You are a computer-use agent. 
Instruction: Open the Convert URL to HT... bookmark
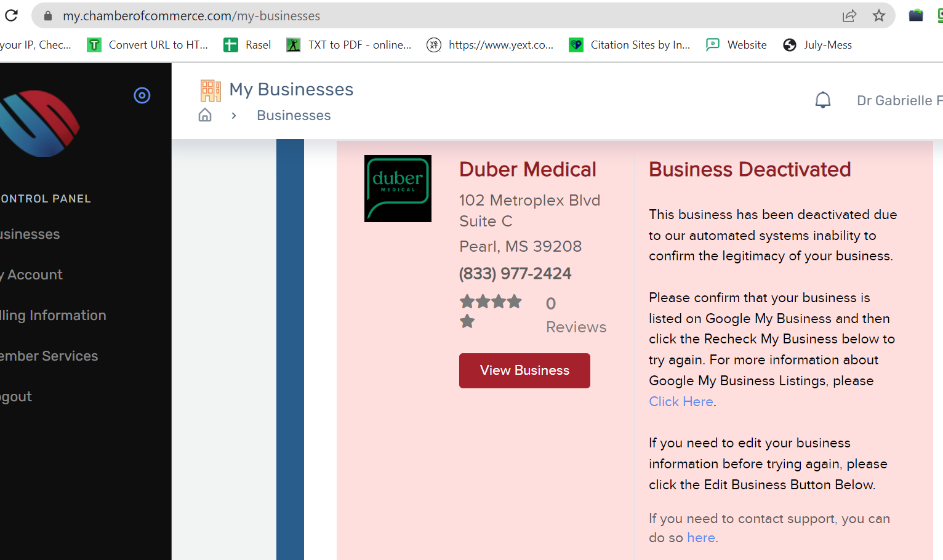coord(148,45)
